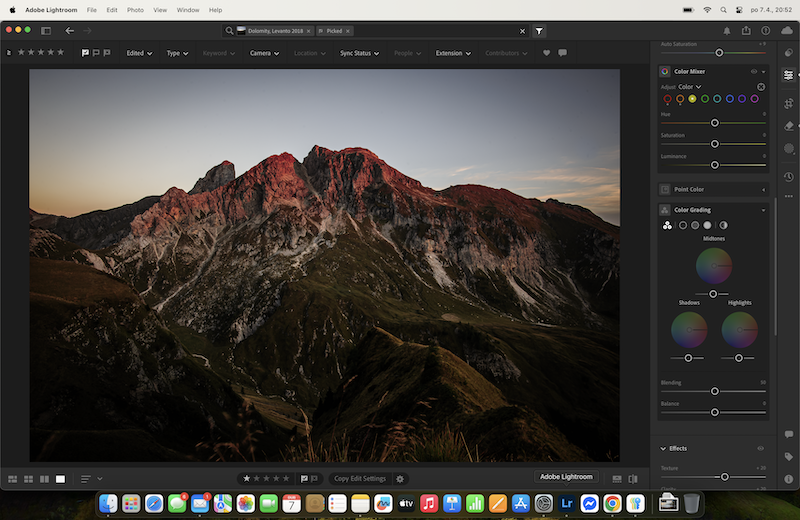The image size is (800, 520).
Task: Click the Color Mixer Saturation slider handle
Action: (714, 144)
